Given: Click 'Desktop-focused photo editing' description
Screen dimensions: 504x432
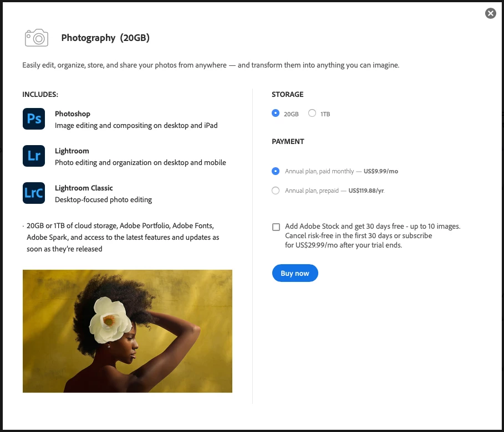Looking at the screenshot, I should 103,200.
